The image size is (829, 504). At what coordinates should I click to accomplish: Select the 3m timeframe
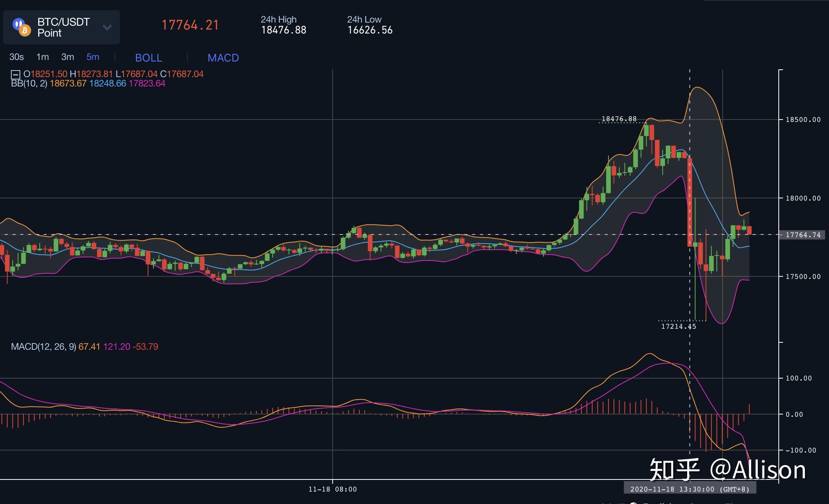coord(67,57)
